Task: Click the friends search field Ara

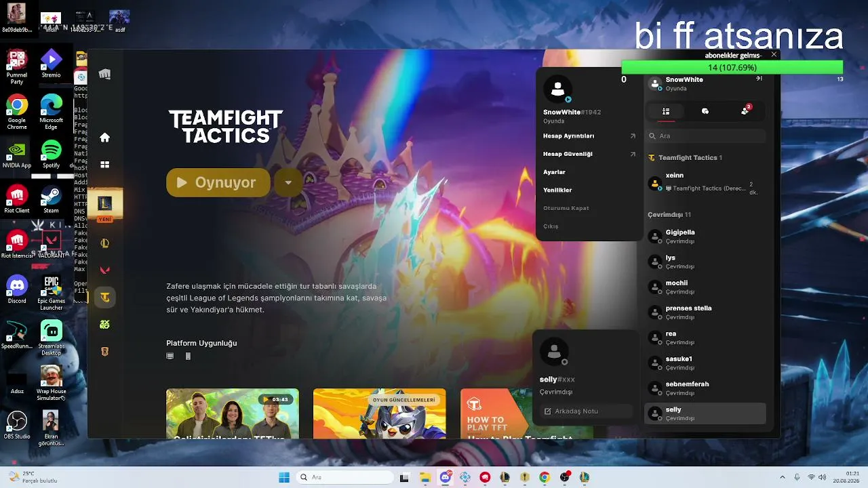Action: [705, 136]
